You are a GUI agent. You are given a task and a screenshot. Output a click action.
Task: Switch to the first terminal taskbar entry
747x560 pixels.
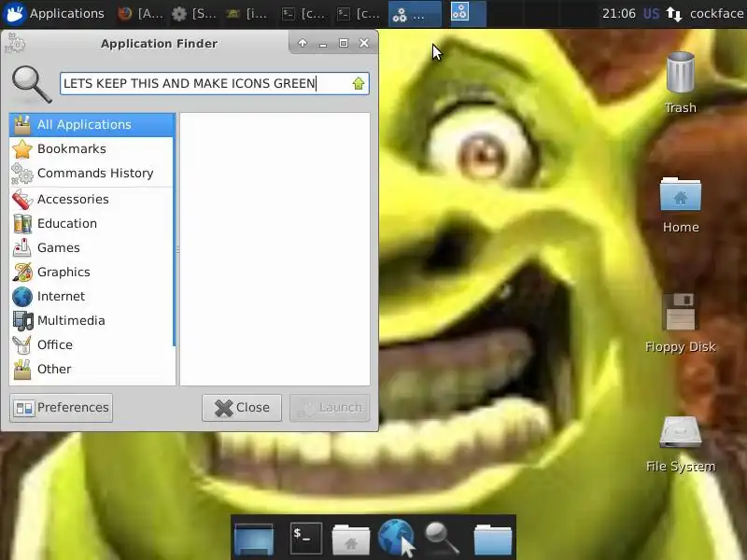(303, 13)
